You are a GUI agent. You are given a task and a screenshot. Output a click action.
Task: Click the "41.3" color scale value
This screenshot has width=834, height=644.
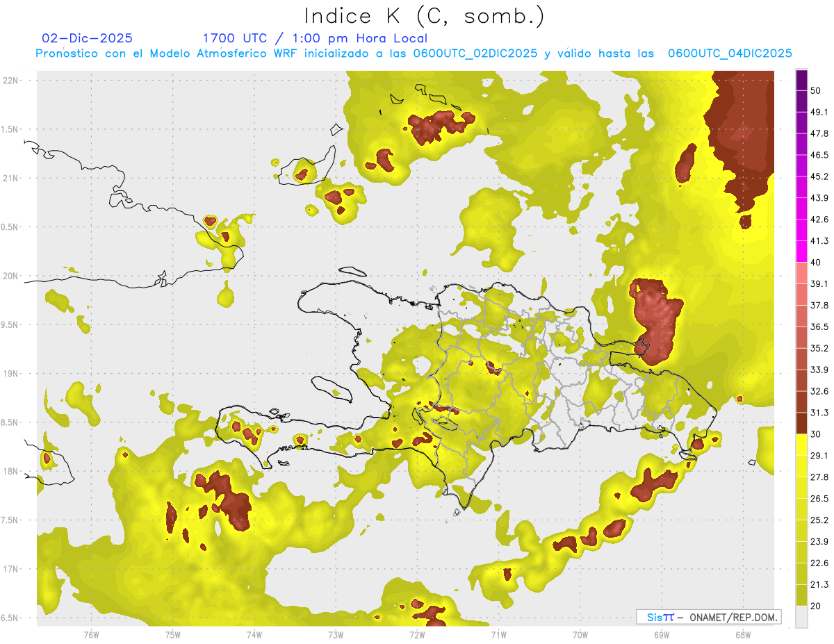click(819, 241)
